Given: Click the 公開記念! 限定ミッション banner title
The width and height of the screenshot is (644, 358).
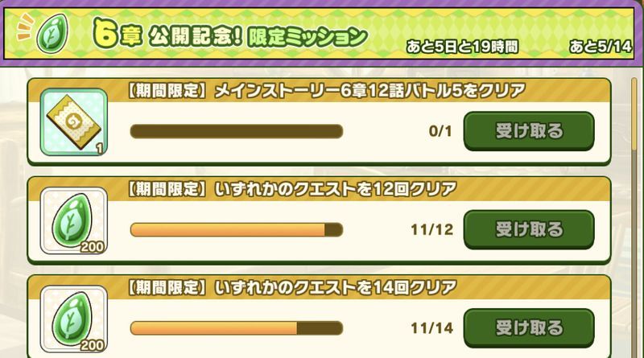Looking at the screenshot, I should [257, 36].
